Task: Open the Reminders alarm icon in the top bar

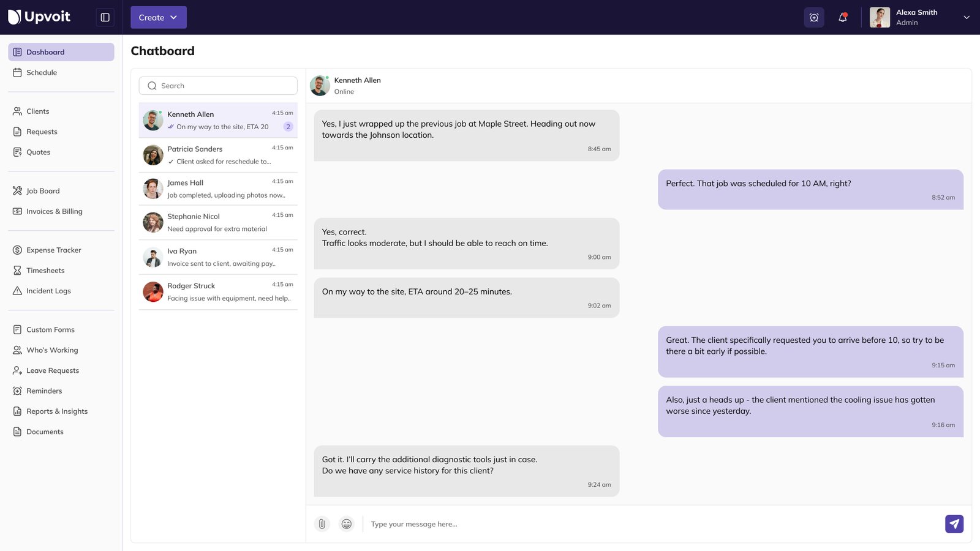Action: click(813, 17)
